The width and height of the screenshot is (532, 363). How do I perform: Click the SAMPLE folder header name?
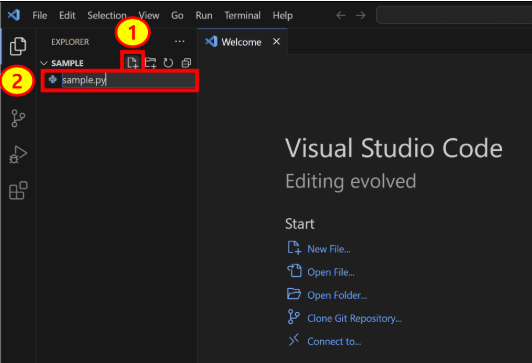tap(67, 63)
